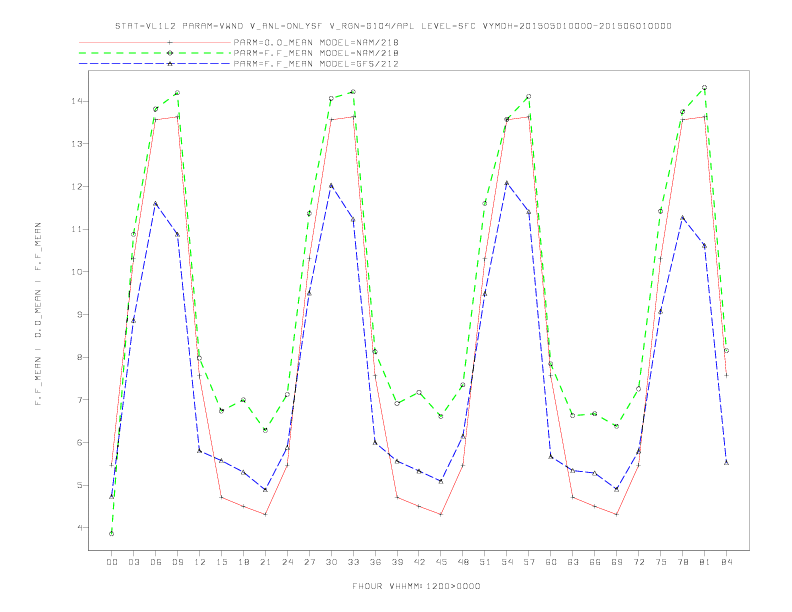Click x-axis tick label 66

click(x=595, y=562)
